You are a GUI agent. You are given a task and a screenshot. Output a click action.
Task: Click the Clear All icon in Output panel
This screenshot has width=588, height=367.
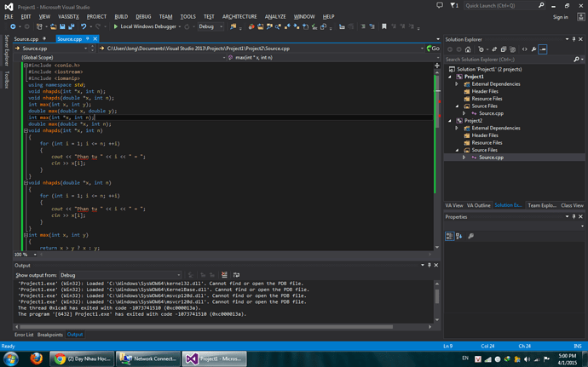click(224, 275)
